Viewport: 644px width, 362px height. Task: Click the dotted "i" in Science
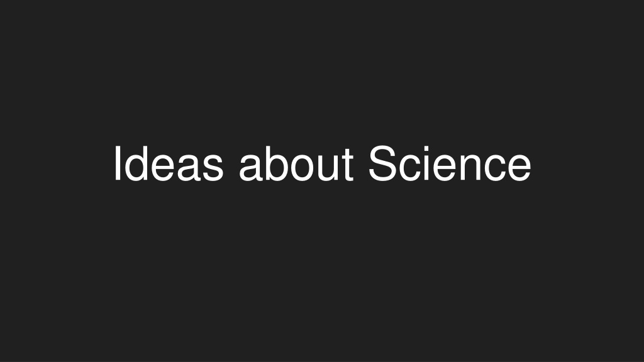click(x=428, y=163)
